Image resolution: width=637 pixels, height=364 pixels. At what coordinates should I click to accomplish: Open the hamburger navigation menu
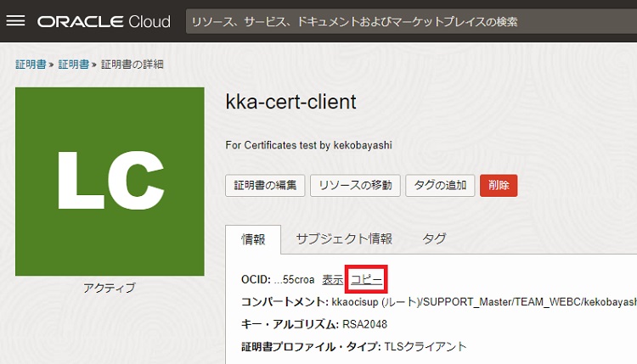pos(16,21)
